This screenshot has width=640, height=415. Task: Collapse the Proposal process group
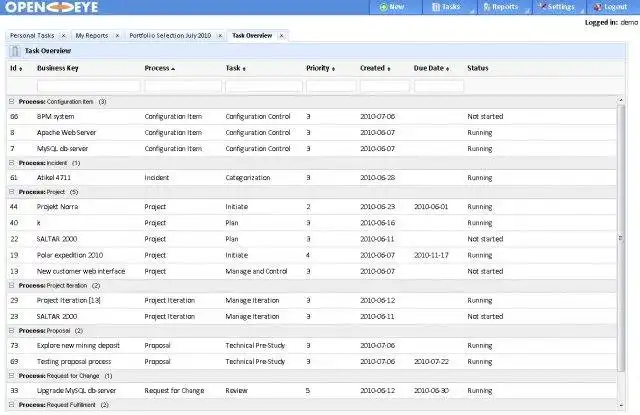point(12,331)
